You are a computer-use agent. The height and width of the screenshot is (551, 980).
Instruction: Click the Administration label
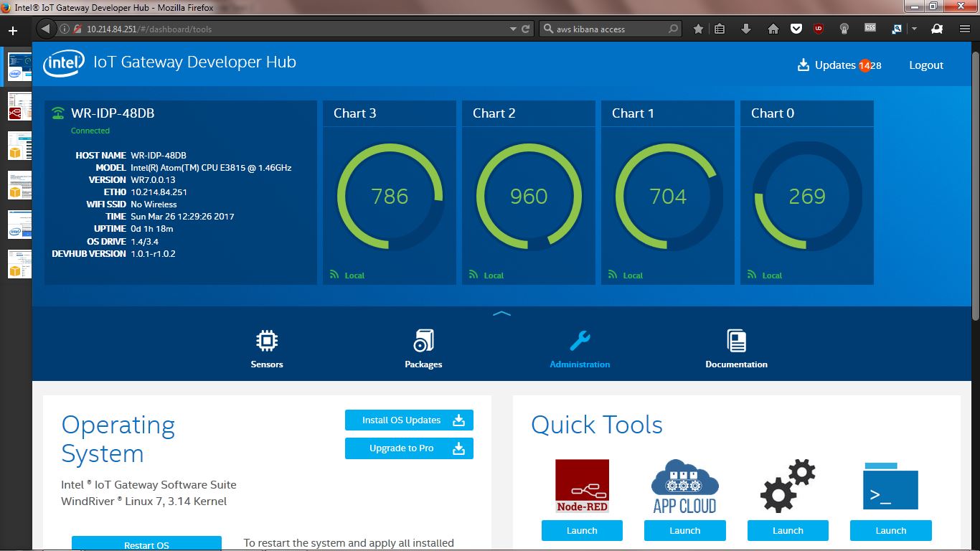(580, 364)
